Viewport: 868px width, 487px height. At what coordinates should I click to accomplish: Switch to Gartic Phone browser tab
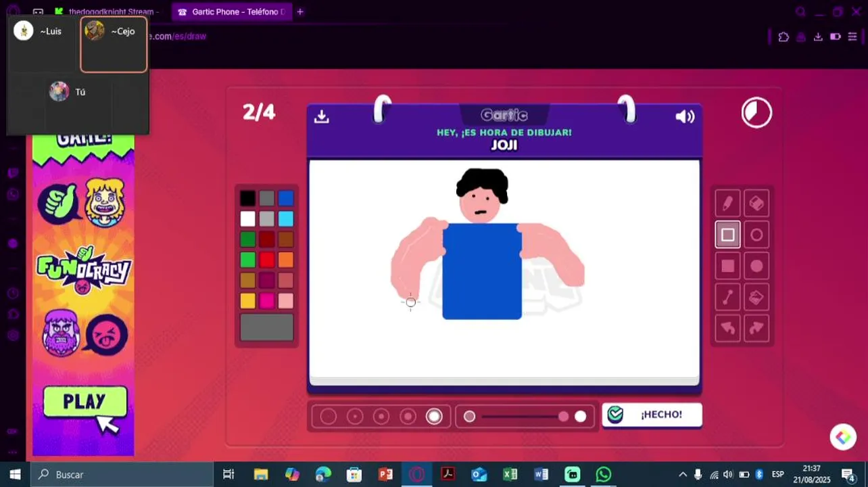point(231,11)
